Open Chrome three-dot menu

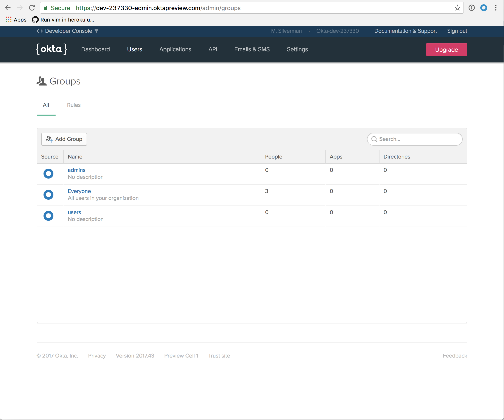point(496,8)
